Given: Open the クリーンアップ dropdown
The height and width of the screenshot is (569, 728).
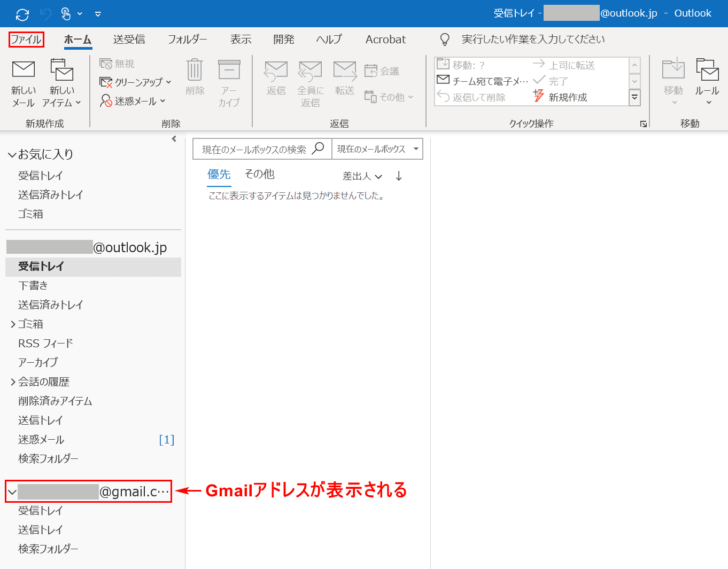Looking at the screenshot, I should pyautogui.click(x=136, y=82).
